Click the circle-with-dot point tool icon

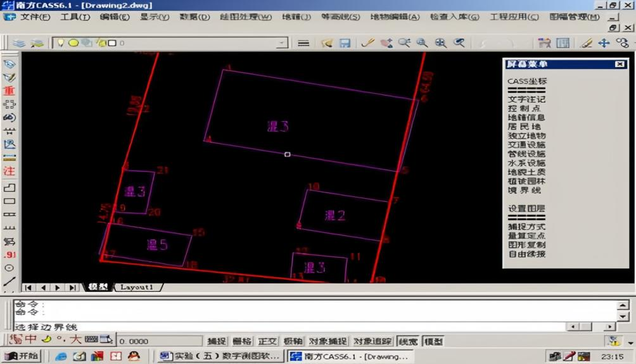pos(9,268)
